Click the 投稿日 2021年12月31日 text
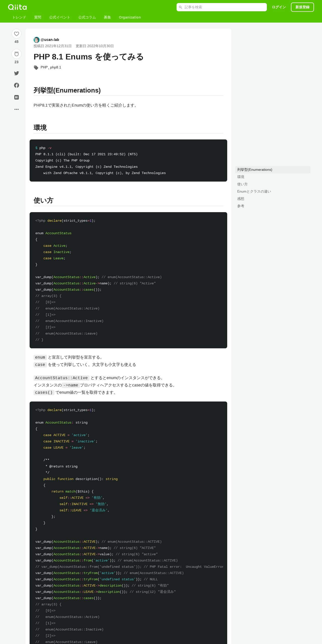 tap(53, 46)
